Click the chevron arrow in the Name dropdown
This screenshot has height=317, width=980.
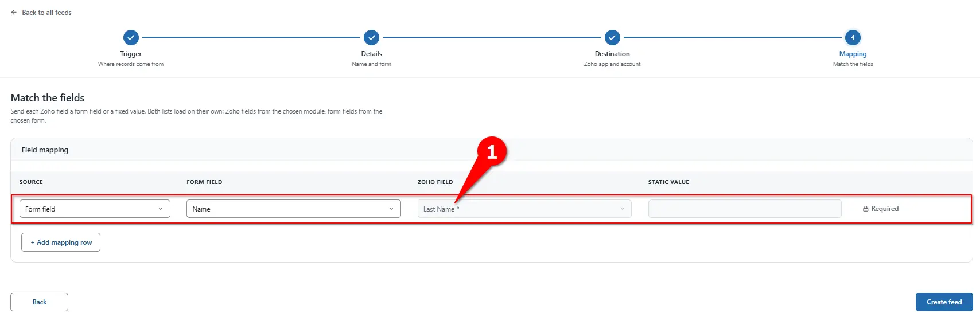pyautogui.click(x=391, y=209)
